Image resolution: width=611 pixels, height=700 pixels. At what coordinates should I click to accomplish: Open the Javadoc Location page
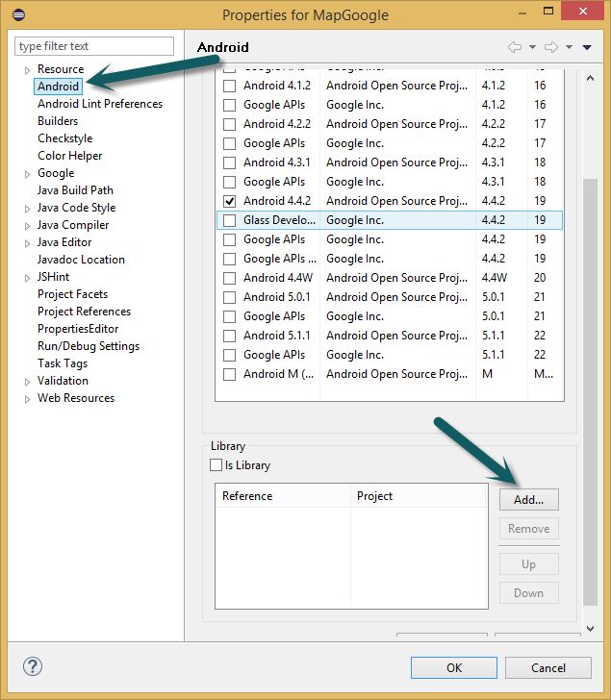(x=81, y=260)
